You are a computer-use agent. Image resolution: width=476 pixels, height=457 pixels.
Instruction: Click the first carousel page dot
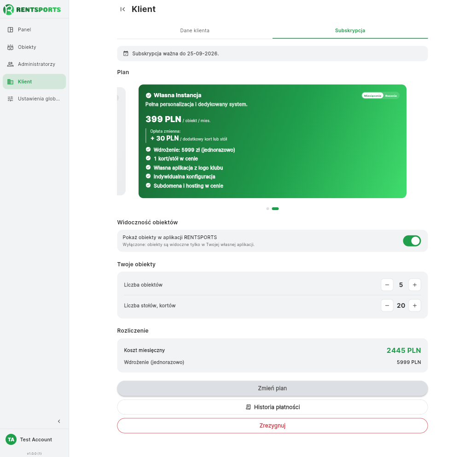point(267,209)
